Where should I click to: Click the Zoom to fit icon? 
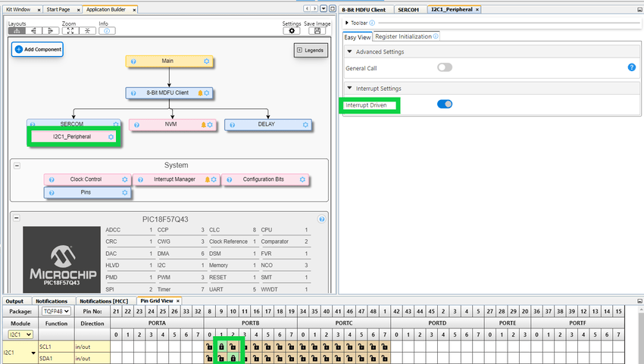pos(70,31)
